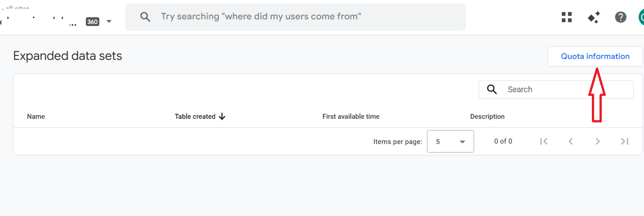The width and height of the screenshot is (644, 216).
Task: Go to next page of table
Action: [x=598, y=141]
